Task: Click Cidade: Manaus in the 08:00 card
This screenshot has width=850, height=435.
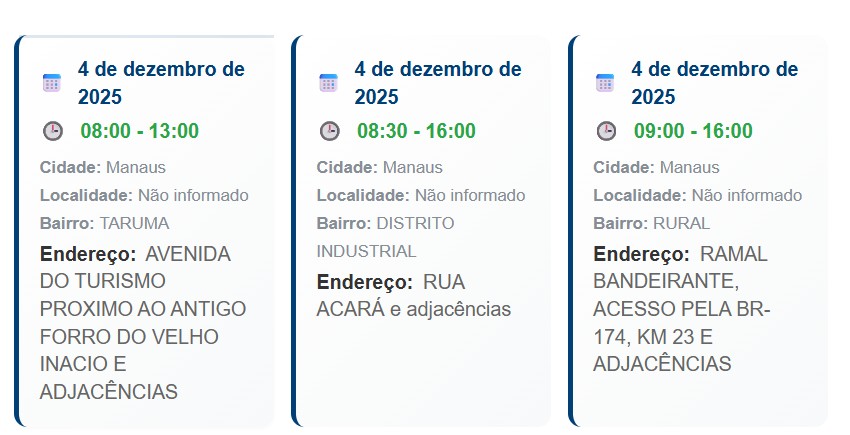Action: [x=103, y=167]
